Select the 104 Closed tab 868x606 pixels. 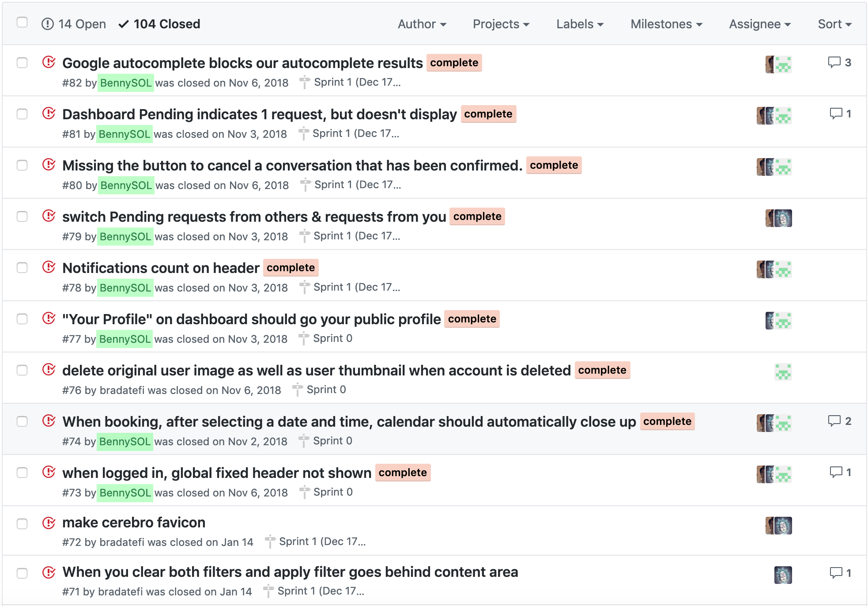click(159, 24)
